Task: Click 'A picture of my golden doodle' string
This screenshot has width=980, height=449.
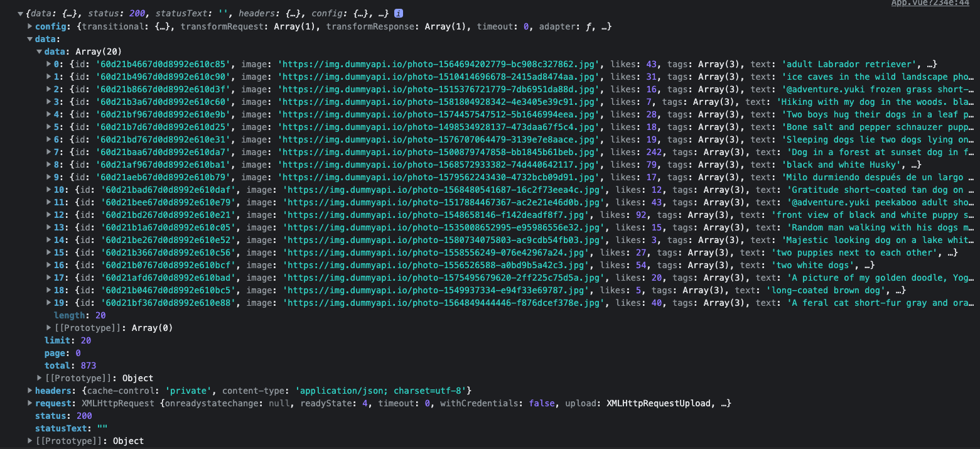Action: point(880,278)
